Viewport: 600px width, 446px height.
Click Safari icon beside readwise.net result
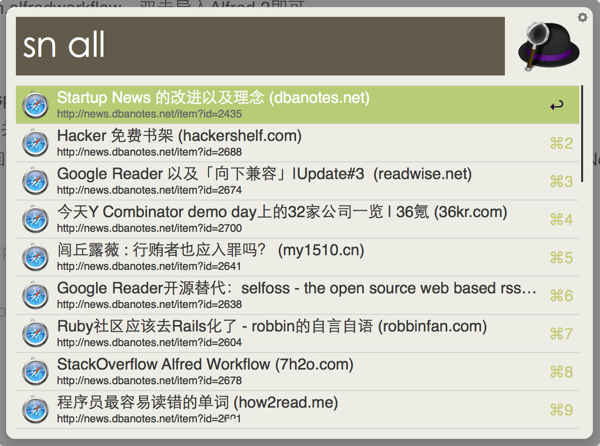tap(35, 181)
